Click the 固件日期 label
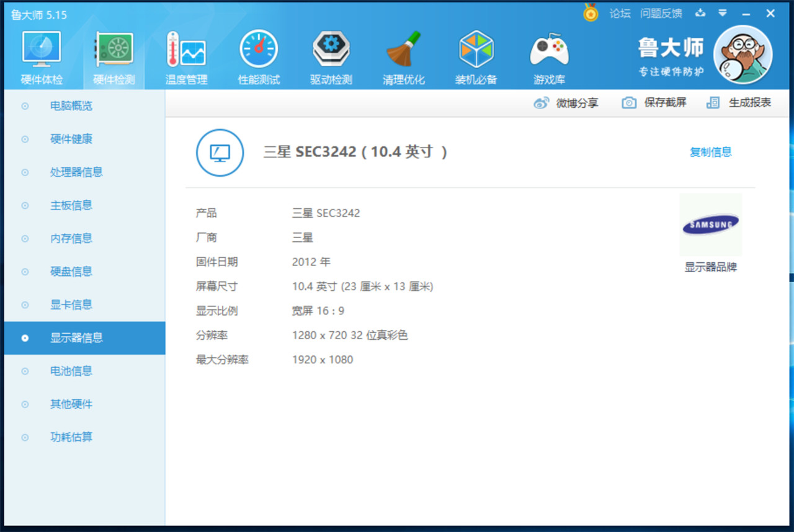 [x=217, y=262]
